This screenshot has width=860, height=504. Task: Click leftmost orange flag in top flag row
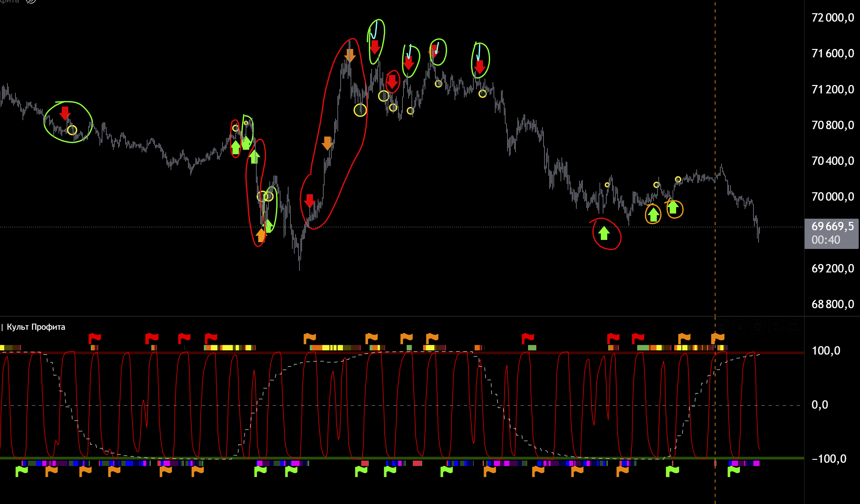coord(309,338)
